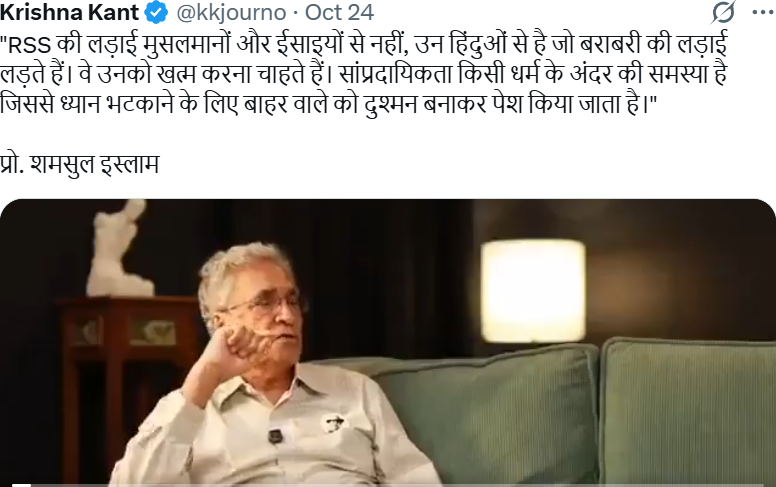This screenshot has height=487, width=776.
Task: Click the lapel microphone on the shirt
Action: [x=275, y=436]
